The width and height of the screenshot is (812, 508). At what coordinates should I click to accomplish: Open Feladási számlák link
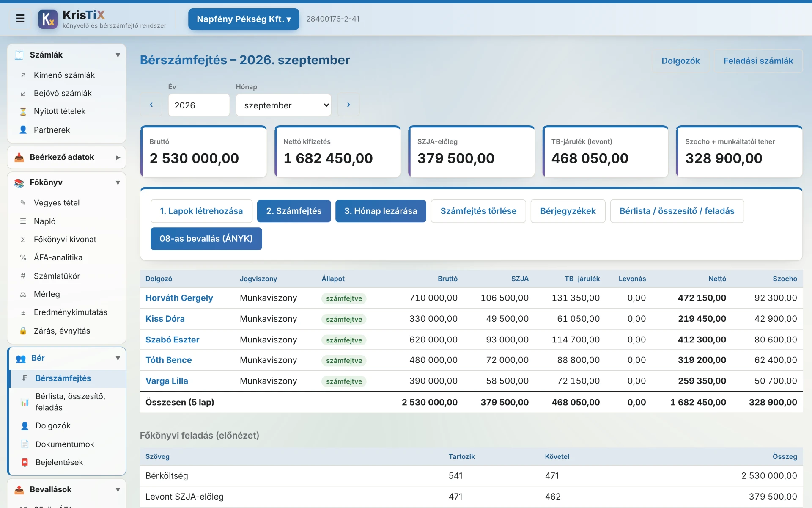(x=758, y=61)
